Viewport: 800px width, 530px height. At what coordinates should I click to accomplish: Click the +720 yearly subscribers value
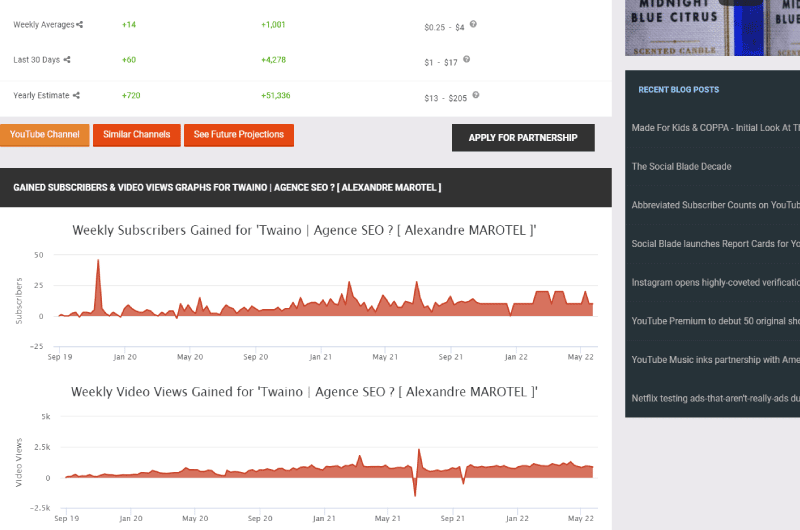[131, 95]
